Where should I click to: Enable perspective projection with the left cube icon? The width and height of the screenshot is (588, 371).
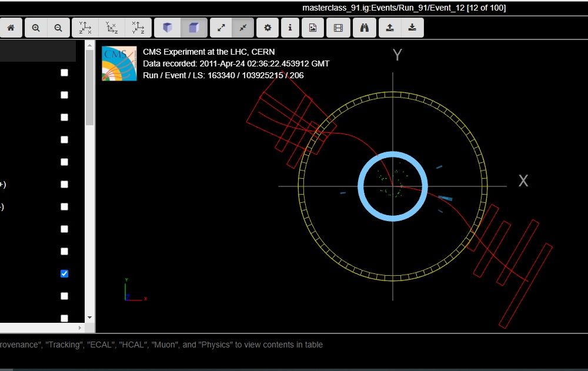point(168,28)
